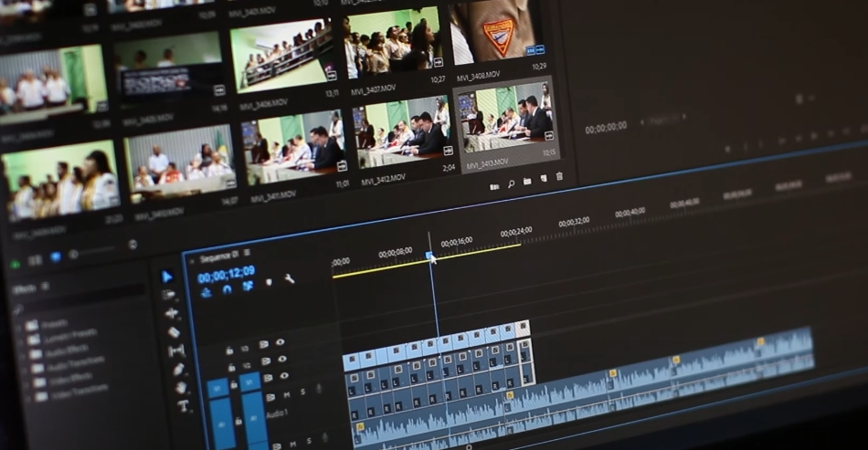Adjust the Project thumbnail zoom slider

tap(93, 252)
